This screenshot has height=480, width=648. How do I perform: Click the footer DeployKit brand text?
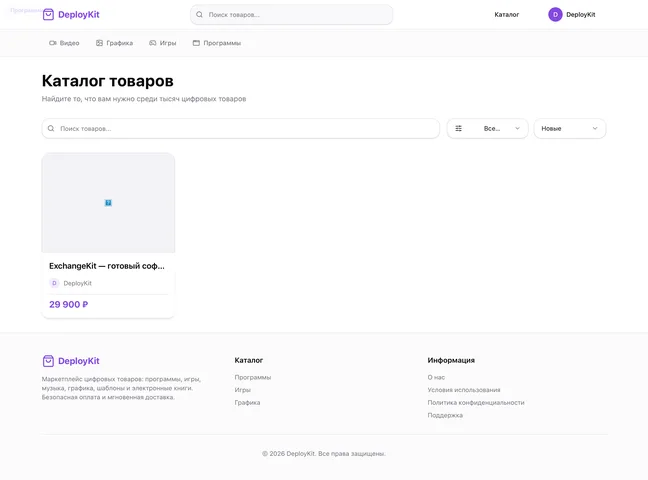(79, 361)
